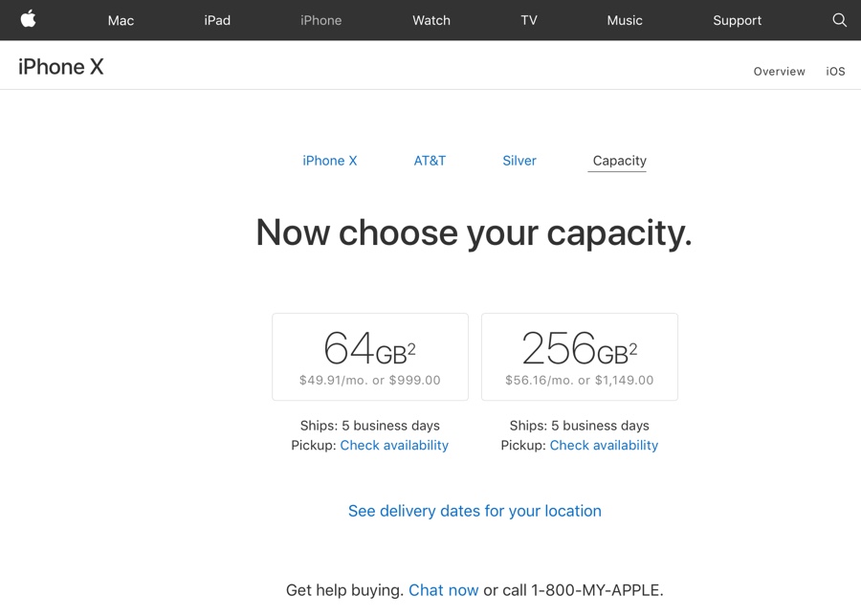861x616 pixels.
Task: Choose the 256GB capacity option
Action: coord(580,357)
